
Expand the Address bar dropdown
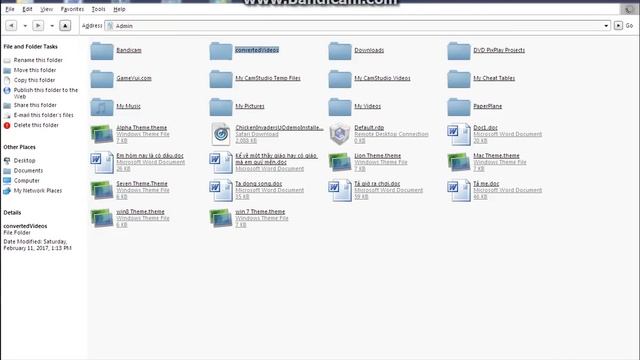click(606, 26)
